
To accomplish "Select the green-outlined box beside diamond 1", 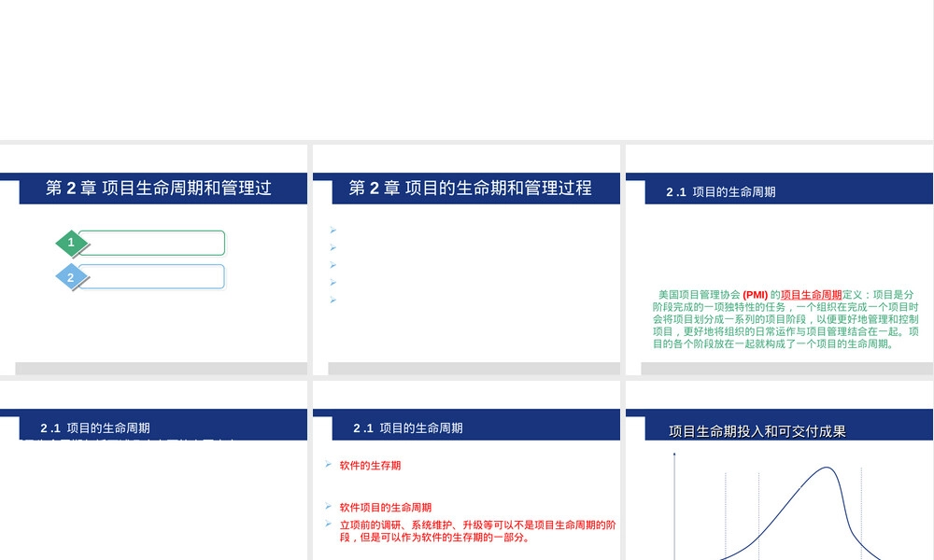I will 152,243.
